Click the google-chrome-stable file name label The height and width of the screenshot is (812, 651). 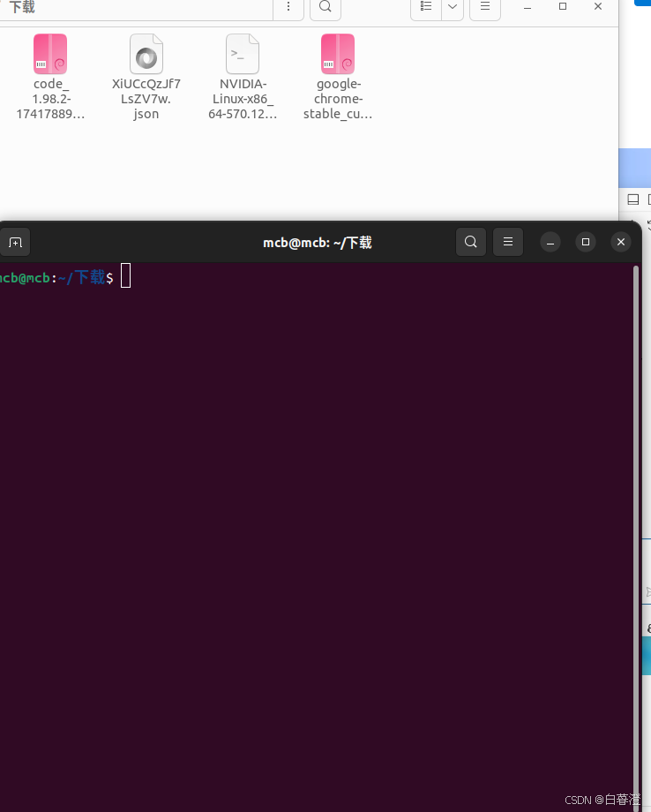[x=338, y=99]
